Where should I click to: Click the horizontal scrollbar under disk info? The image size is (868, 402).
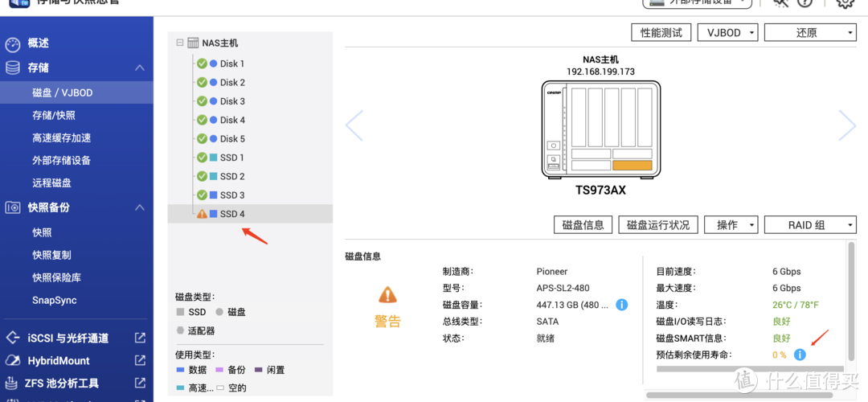pyautogui.click(x=739, y=396)
